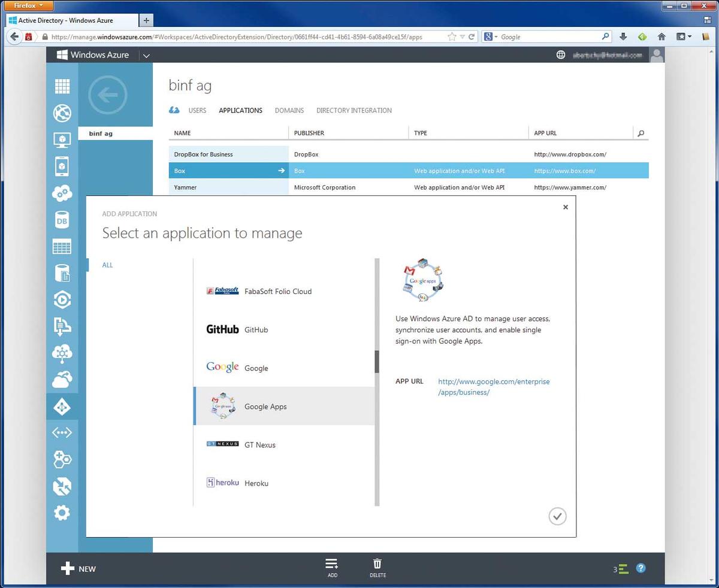Open the Firefox bookmarks menu dropdown
Viewport: 719px width, 588px height.
tap(684, 37)
